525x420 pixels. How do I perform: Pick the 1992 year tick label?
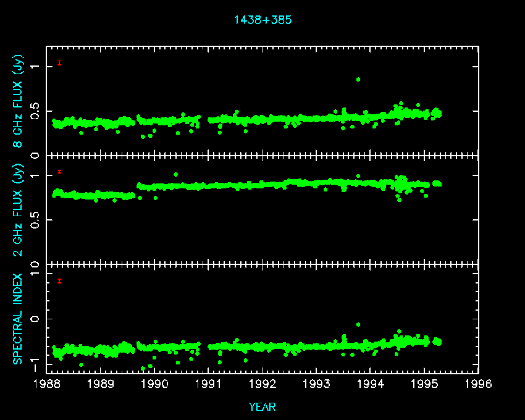[262, 384]
